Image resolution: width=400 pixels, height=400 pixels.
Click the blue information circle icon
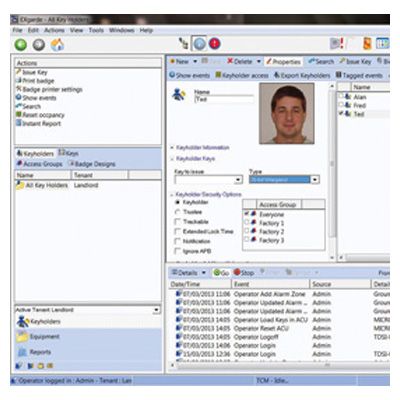pyautogui.click(x=200, y=44)
